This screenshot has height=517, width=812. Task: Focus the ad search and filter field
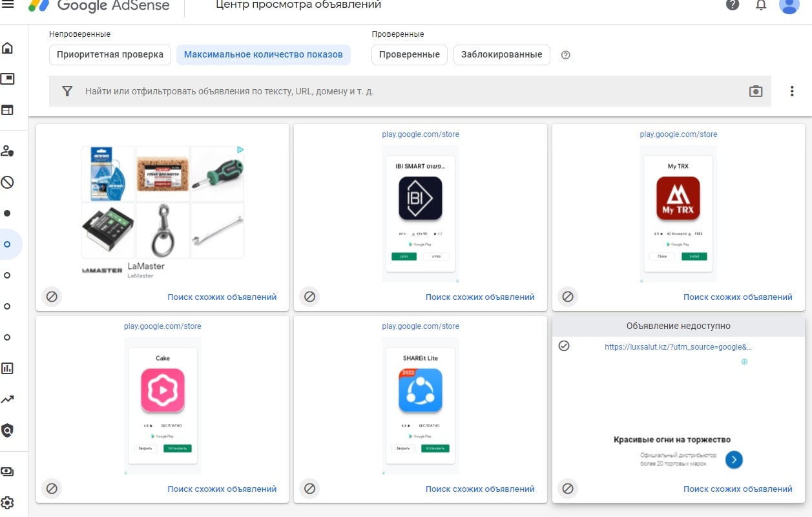click(x=410, y=91)
